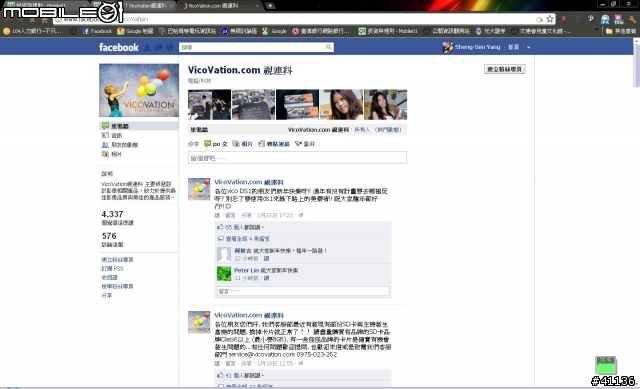
Task: Open the 元大證券 bookmark
Action: pyautogui.click(x=490, y=31)
